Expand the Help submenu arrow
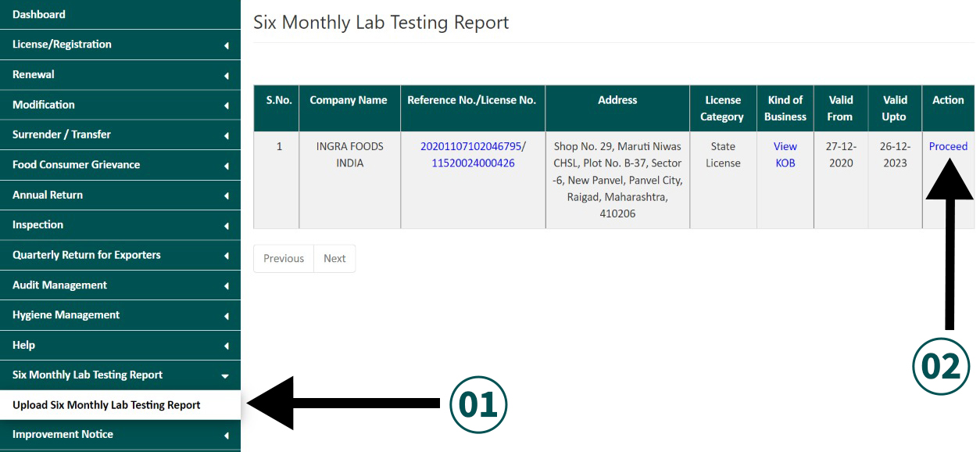 pyautogui.click(x=227, y=346)
